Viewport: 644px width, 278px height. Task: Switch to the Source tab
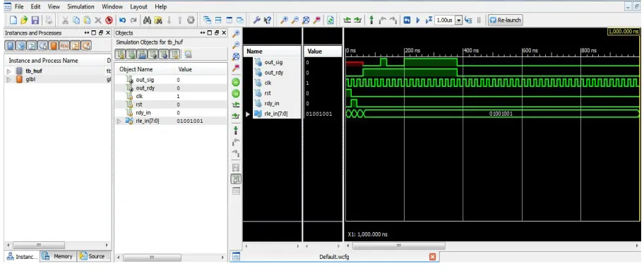[94, 256]
